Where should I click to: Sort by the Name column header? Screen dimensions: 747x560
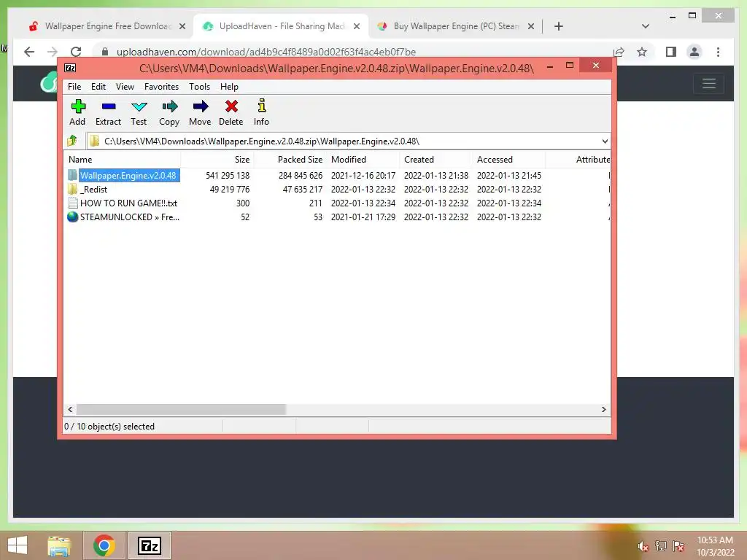click(122, 160)
